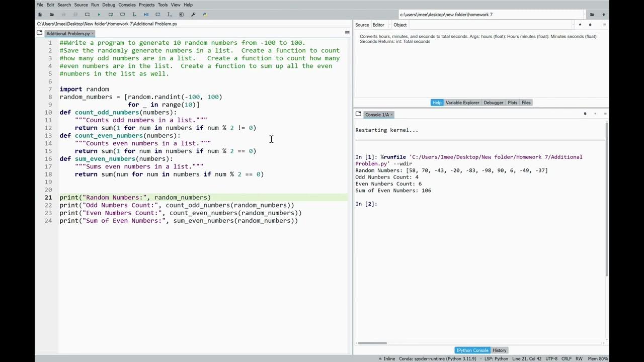Click console horizontal scrollbar
The image size is (644, 362).
[x=372, y=343]
